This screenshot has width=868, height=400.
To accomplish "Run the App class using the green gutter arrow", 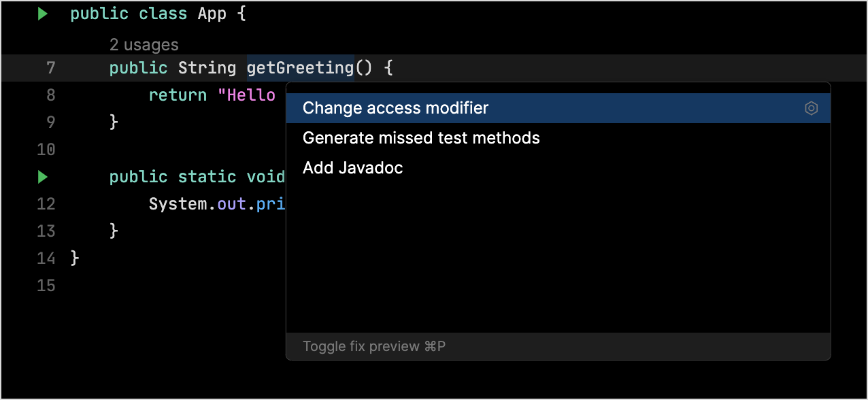I will [x=42, y=13].
